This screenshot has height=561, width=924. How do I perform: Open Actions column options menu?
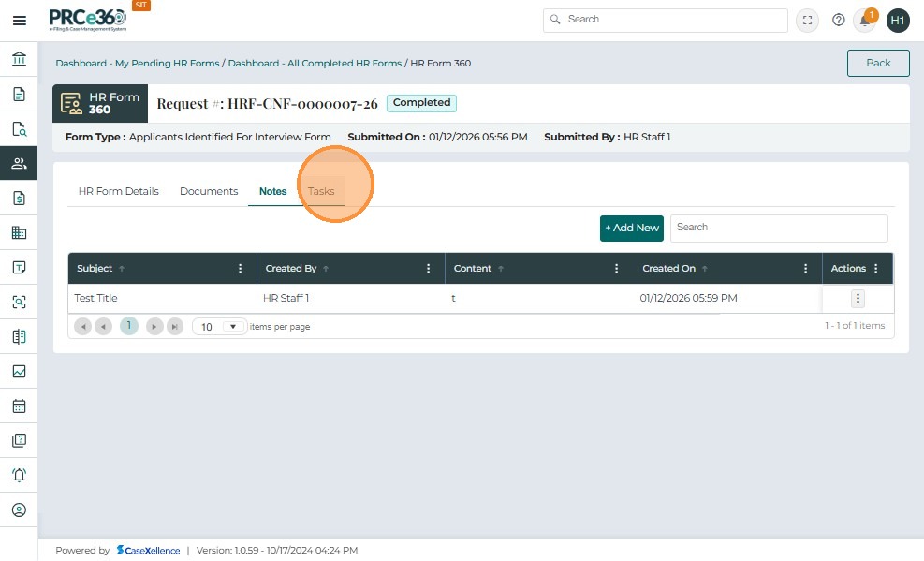pyautogui.click(x=876, y=269)
